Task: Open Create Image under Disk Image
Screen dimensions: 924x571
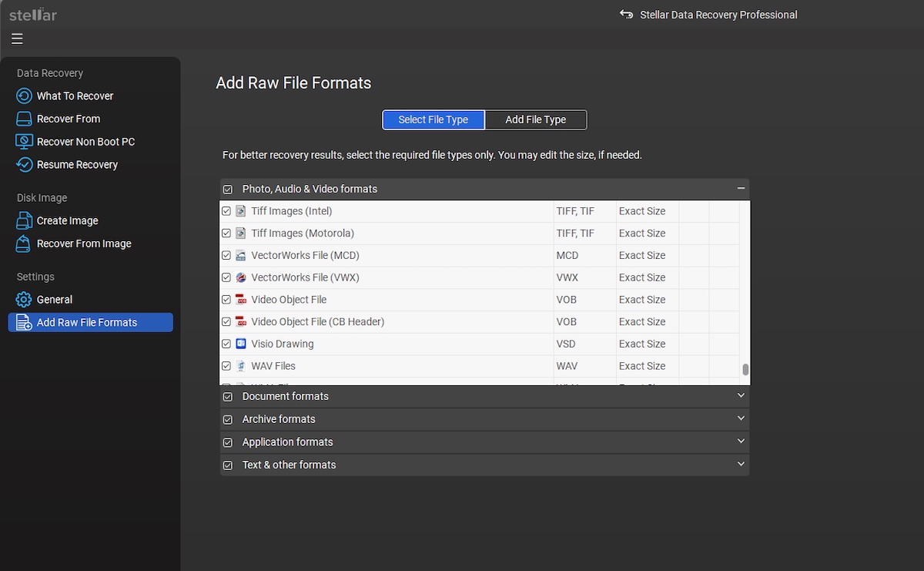Action: (67, 220)
